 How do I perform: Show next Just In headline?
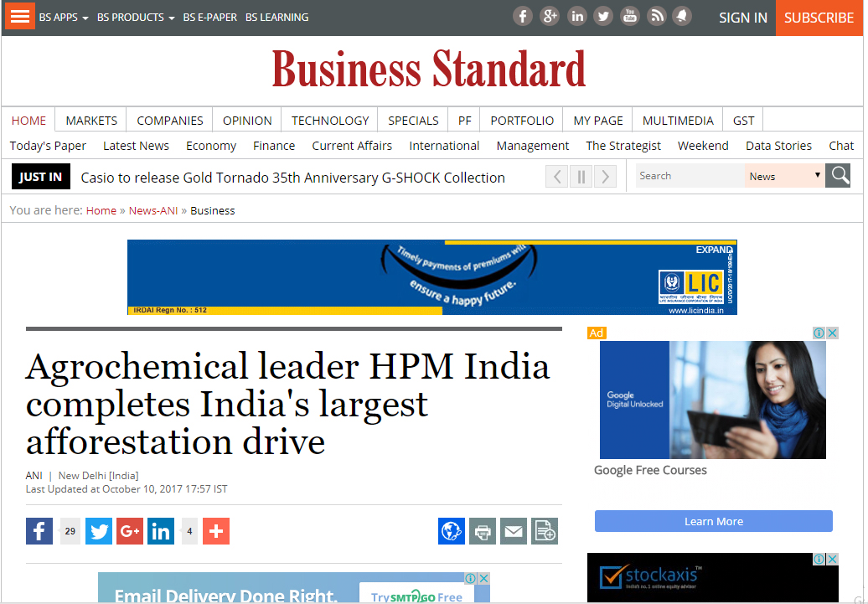click(606, 177)
